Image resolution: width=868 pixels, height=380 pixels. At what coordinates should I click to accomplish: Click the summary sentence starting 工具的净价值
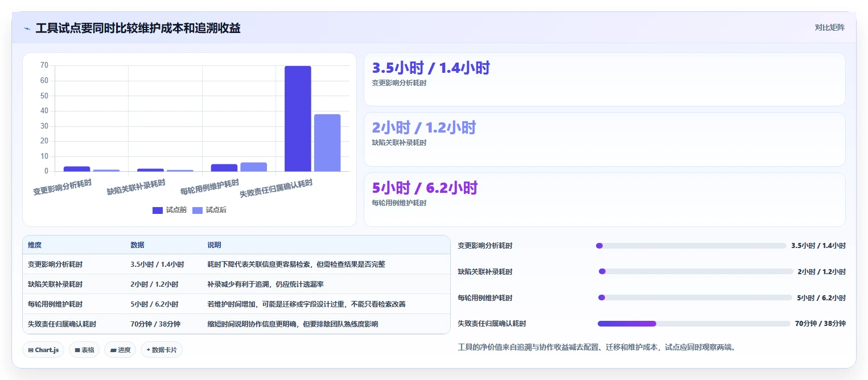click(598, 347)
